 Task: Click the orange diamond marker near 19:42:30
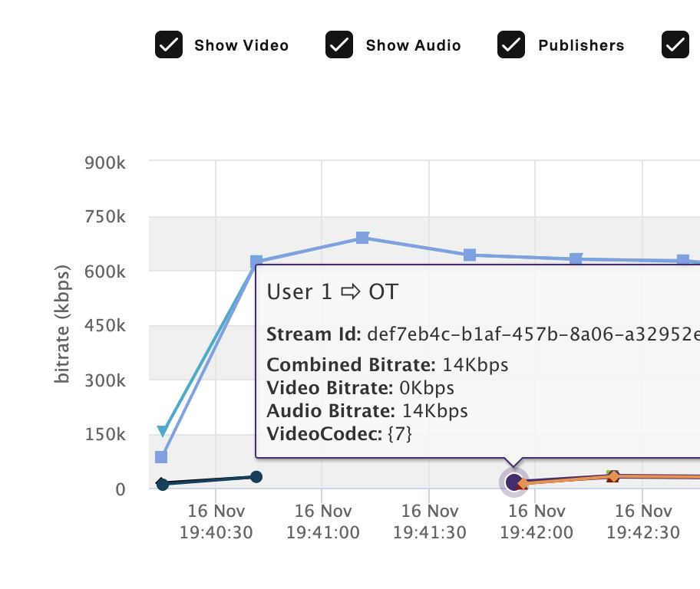(614, 476)
